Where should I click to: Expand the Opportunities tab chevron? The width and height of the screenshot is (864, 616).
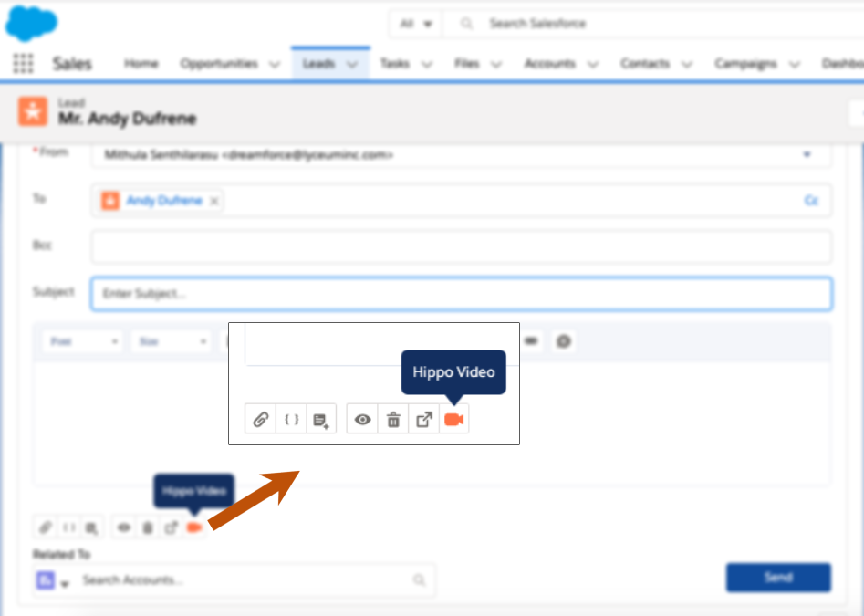(x=275, y=65)
